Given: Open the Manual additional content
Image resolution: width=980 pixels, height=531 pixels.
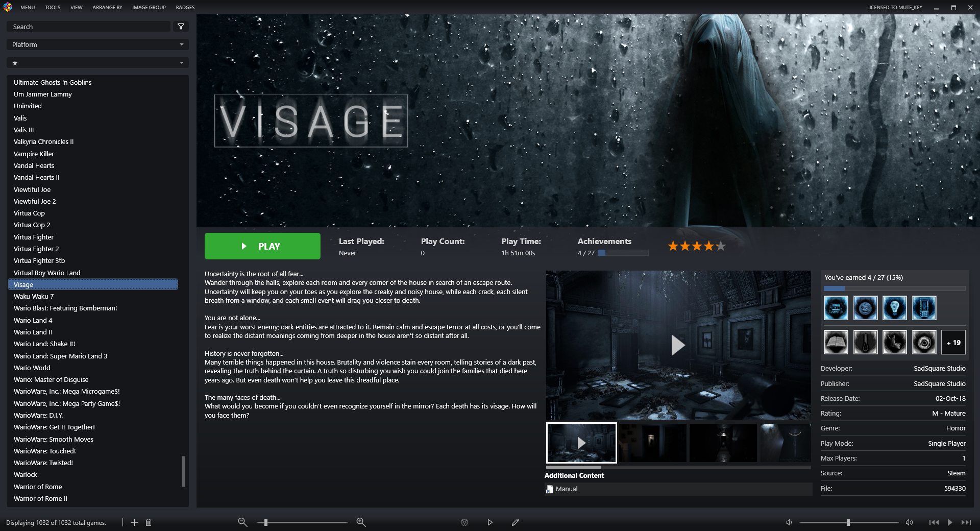Looking at the screenshot, I should point(678,489).
